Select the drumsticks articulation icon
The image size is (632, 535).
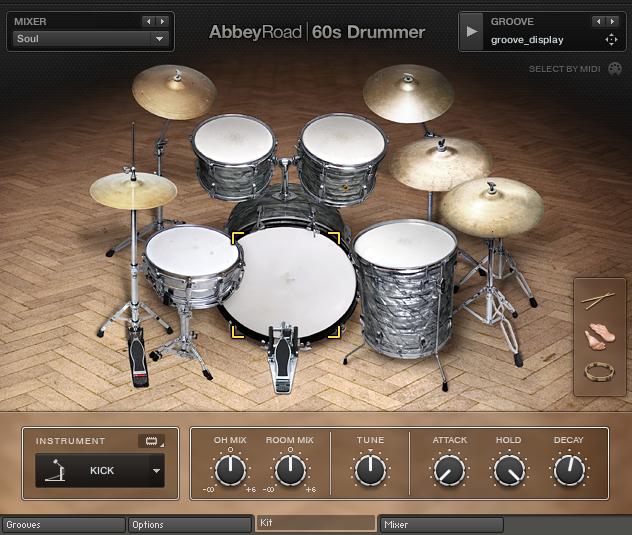(598, 301)
